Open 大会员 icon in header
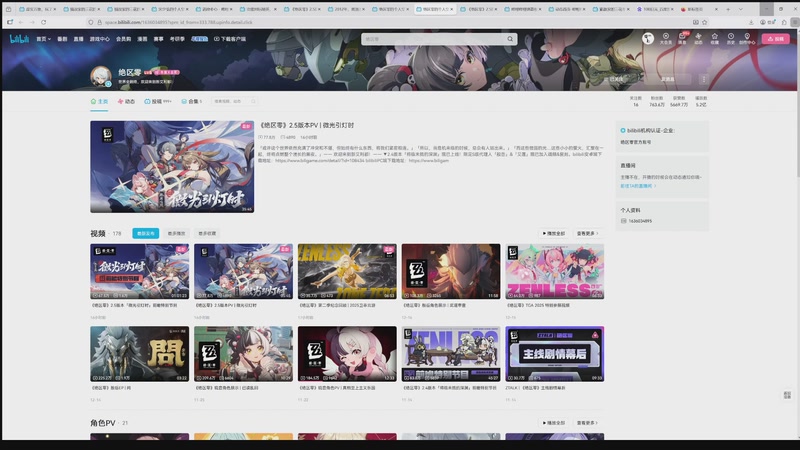 click(666, 39)
